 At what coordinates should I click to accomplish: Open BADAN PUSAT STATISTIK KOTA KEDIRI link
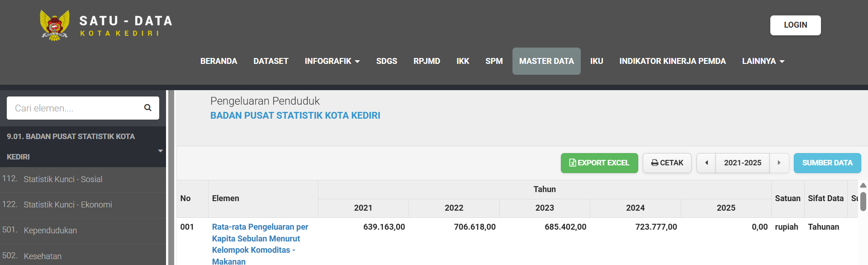(295, 116)
